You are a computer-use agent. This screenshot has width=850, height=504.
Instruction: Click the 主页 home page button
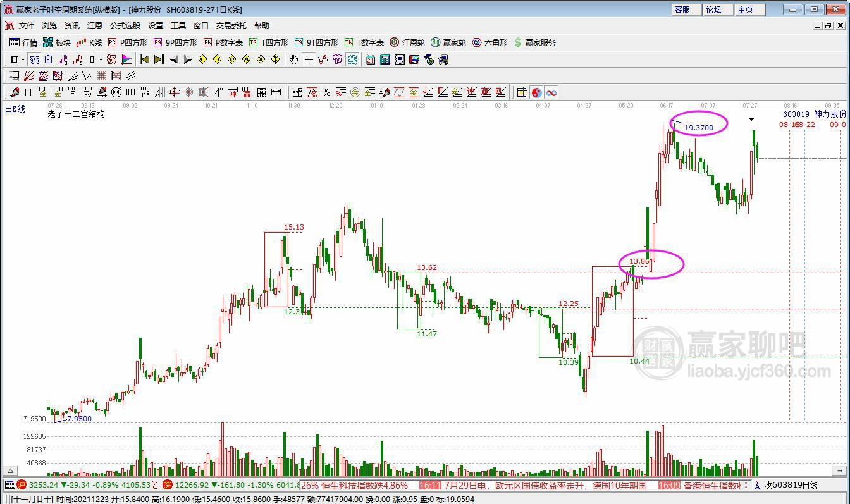[750, 9]
